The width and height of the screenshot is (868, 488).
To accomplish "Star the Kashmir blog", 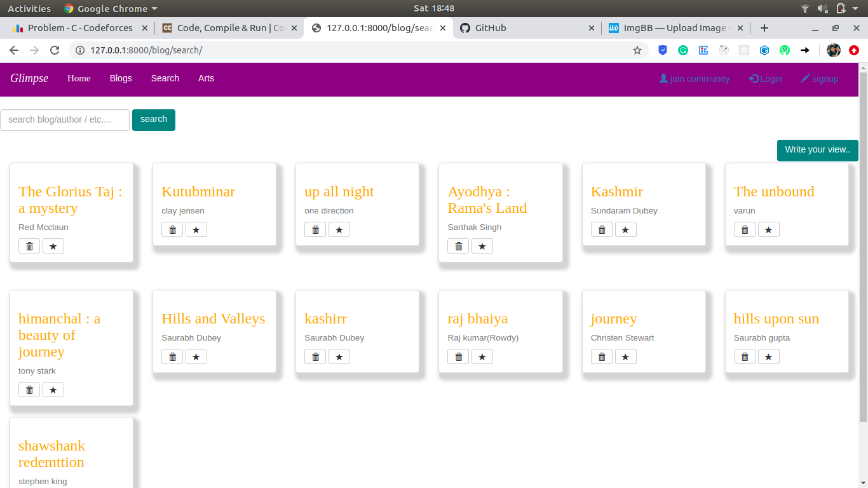I will [626, 229].
